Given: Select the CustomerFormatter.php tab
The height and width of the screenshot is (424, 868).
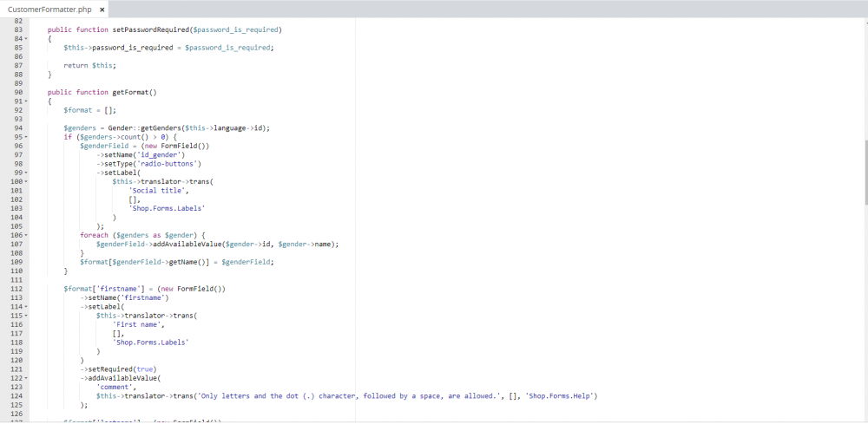Looking at the screenshot, I should [x=54, y=10].
